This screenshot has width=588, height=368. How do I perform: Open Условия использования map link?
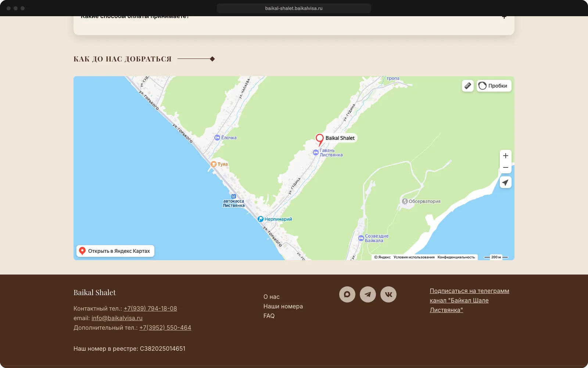point(414,257)
